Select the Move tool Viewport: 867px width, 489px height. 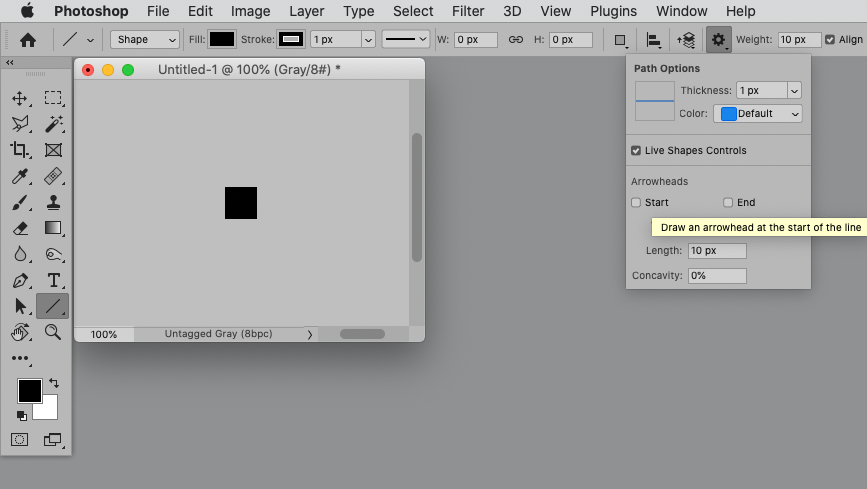(x=20, y=98)
